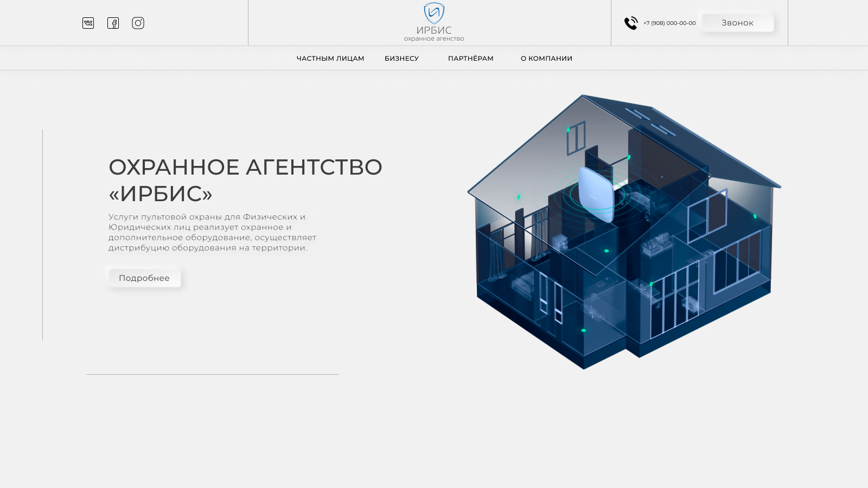
Task: Open the ЧАСТНЫМ ЛИЦАМ menu item
Action: point(330,59)
